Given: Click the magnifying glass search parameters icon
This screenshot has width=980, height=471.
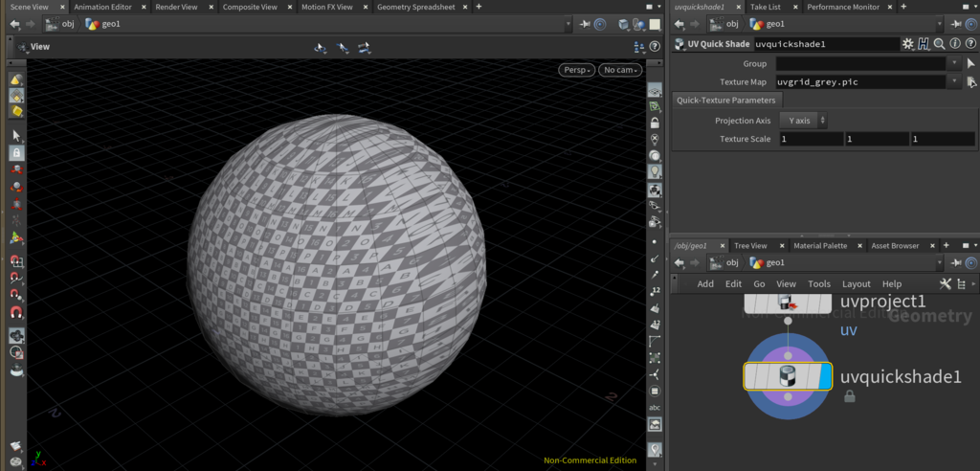Looking at the screenshot, I should [939, 44].
